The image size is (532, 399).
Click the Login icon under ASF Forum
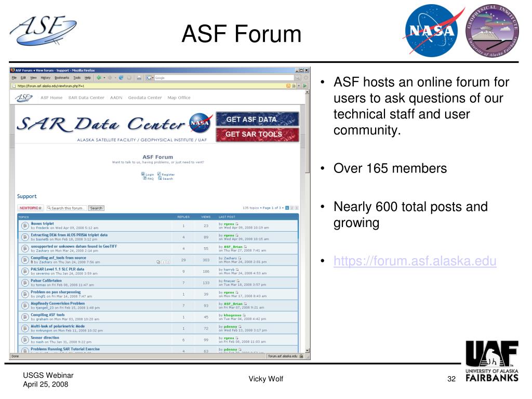(143, 174)
